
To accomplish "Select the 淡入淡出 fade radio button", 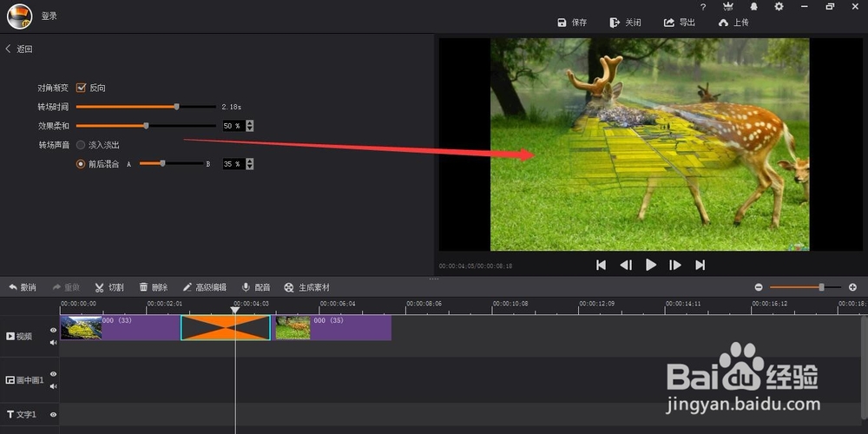I will point(81,145).
